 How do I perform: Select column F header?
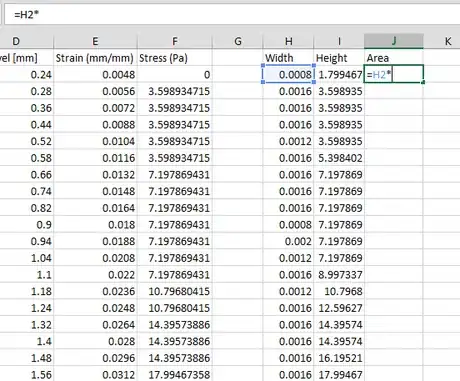(175, 41)
